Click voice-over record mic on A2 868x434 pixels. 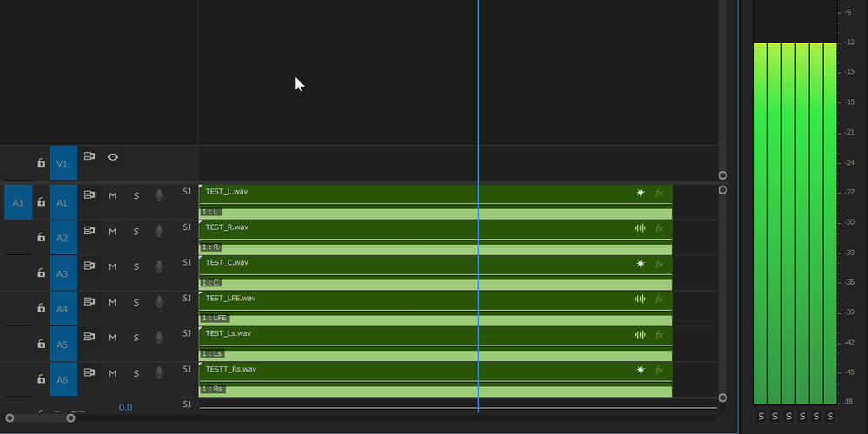click(159, 231)
